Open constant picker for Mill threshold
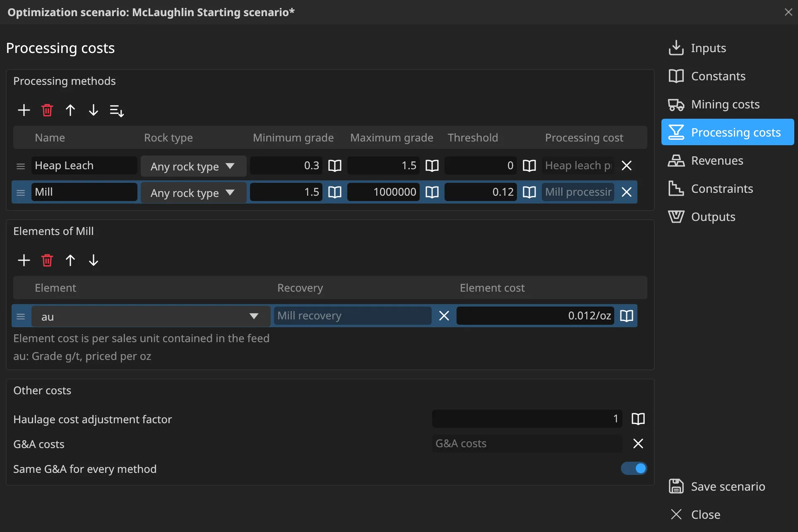The height and width of the screenshot is (532, 798). [x=529, y=192]
